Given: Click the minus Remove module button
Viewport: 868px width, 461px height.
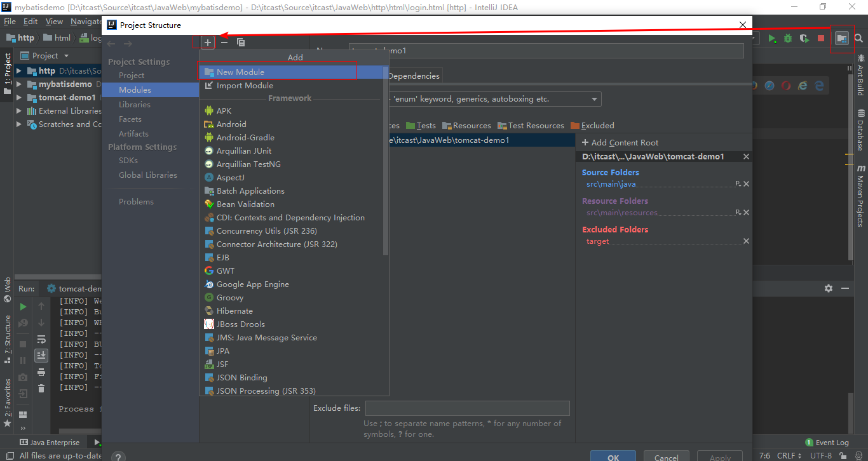Looking at the screenshot, I should [224, 43].
